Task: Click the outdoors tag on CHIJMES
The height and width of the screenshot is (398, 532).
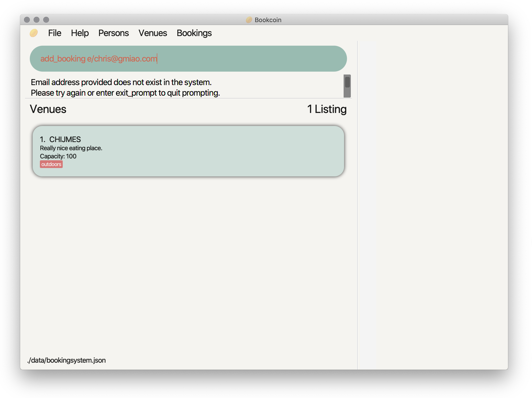Action: tap(51, 164)
